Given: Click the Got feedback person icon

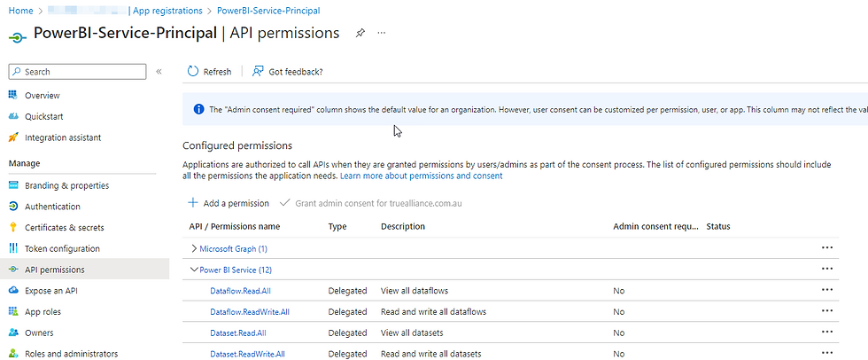Looking at the screenshot, I should point(258,72).
